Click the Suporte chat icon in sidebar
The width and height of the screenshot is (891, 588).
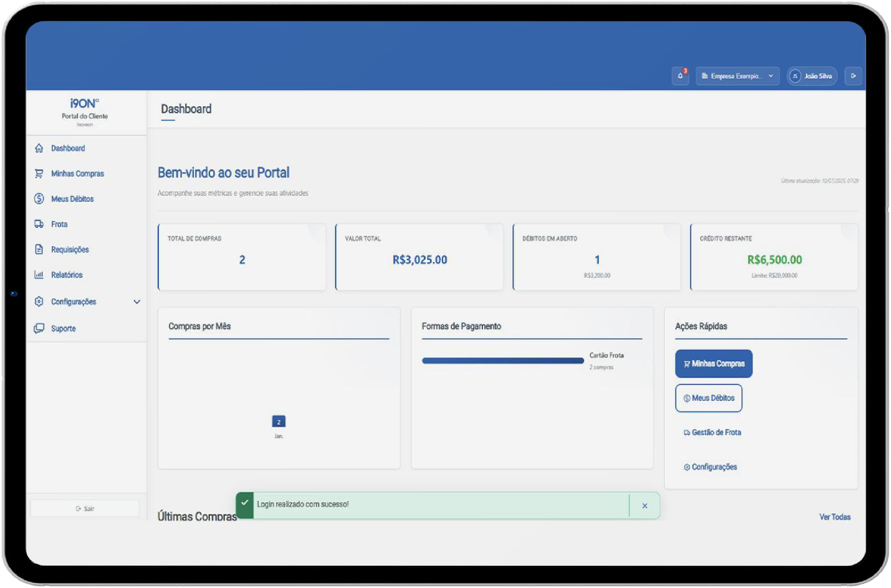(x=39, y=329)
